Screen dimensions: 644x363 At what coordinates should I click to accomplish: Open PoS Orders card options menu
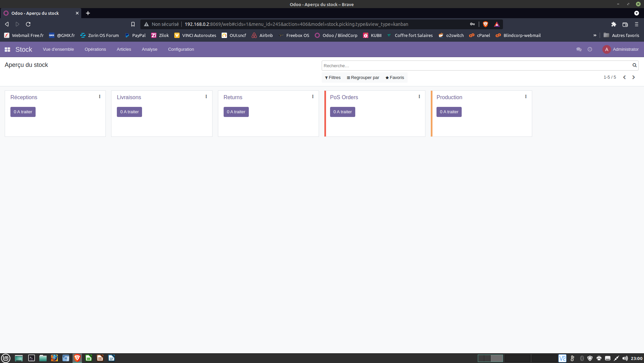coord(419,97)
